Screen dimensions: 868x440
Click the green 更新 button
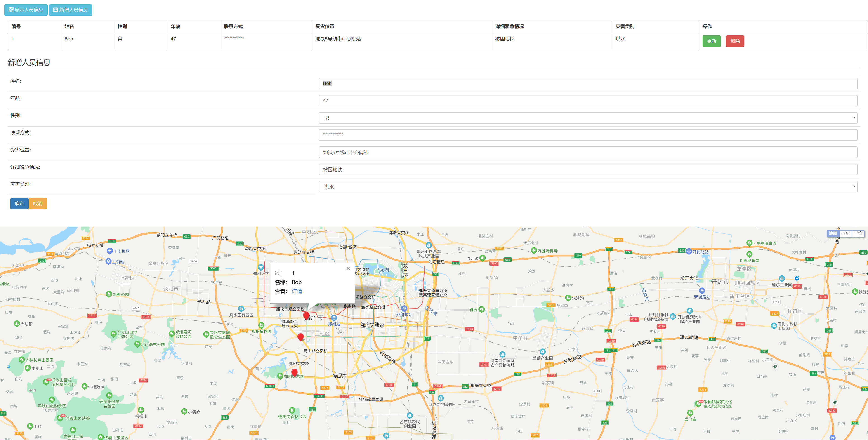tap(711, 41)
